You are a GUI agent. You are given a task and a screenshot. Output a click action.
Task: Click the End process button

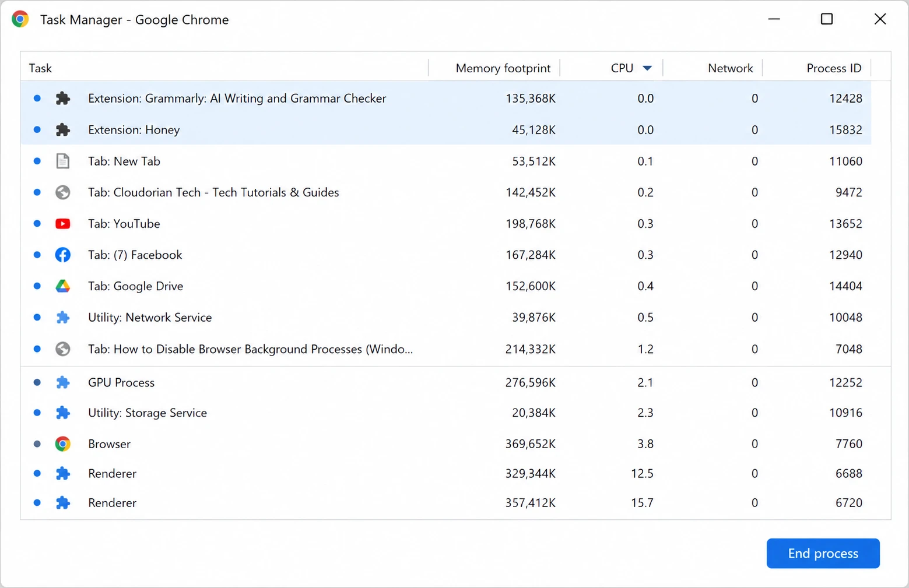click(823, 553)
